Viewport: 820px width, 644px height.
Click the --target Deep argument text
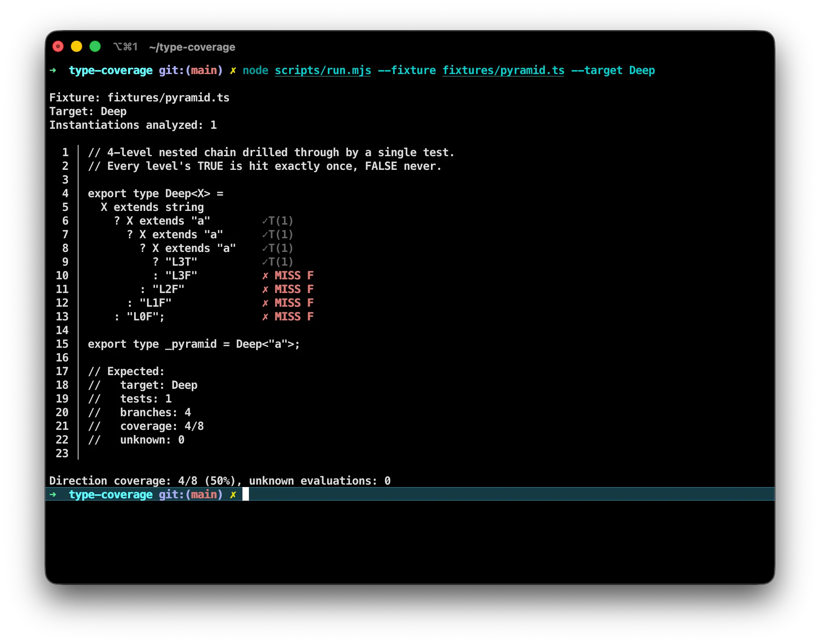(x=613, y=70)
